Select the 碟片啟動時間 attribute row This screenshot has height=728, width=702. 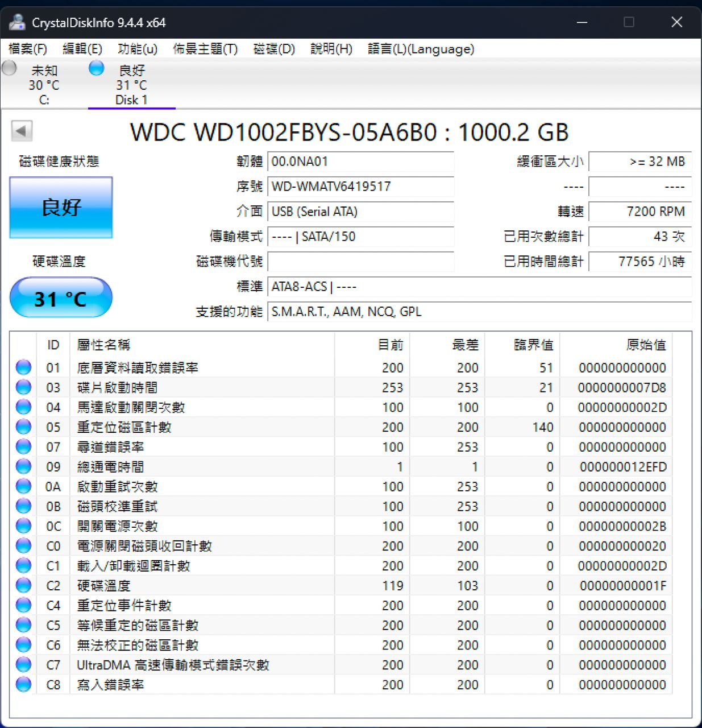341,387
